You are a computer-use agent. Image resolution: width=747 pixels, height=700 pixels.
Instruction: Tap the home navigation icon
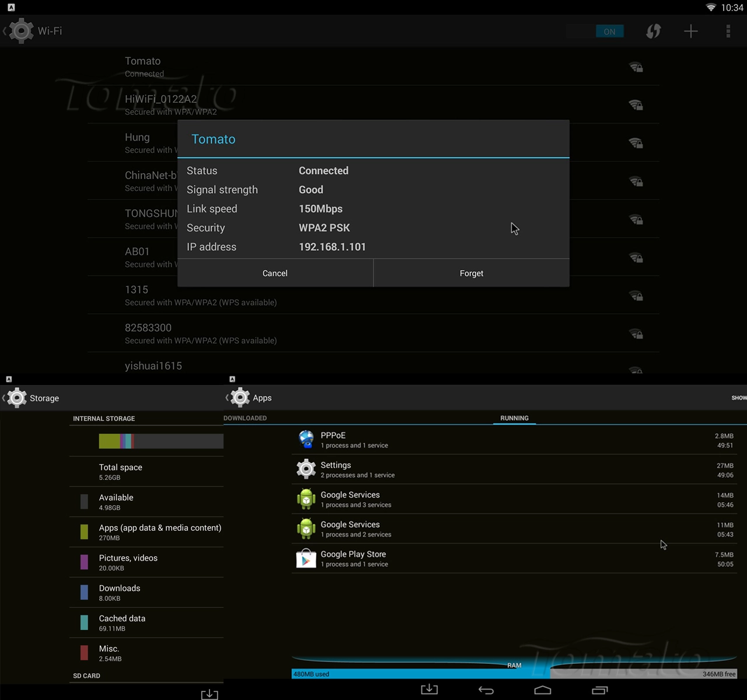(543, 690)
